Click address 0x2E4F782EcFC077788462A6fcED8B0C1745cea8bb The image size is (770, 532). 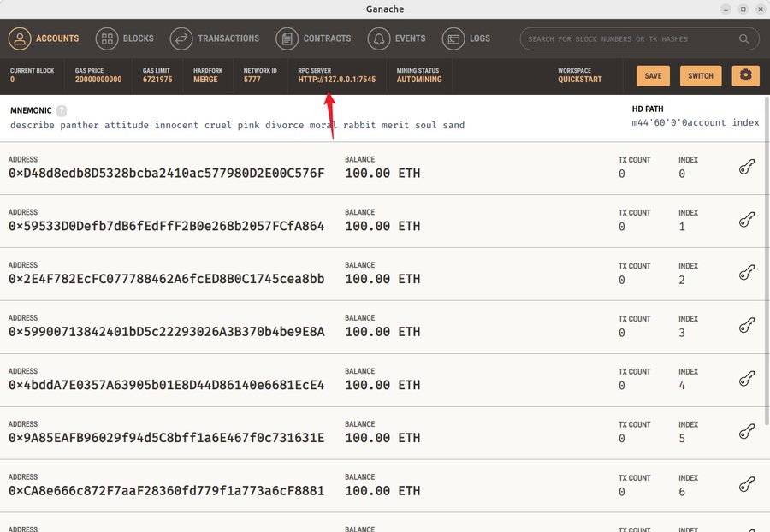tap(167, 279)
